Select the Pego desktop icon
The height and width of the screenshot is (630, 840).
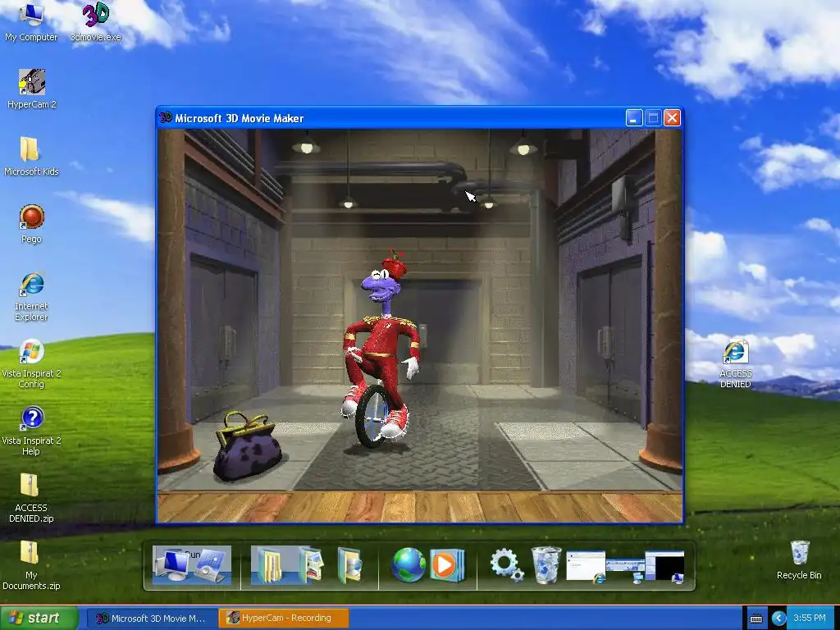click(32, 223)
